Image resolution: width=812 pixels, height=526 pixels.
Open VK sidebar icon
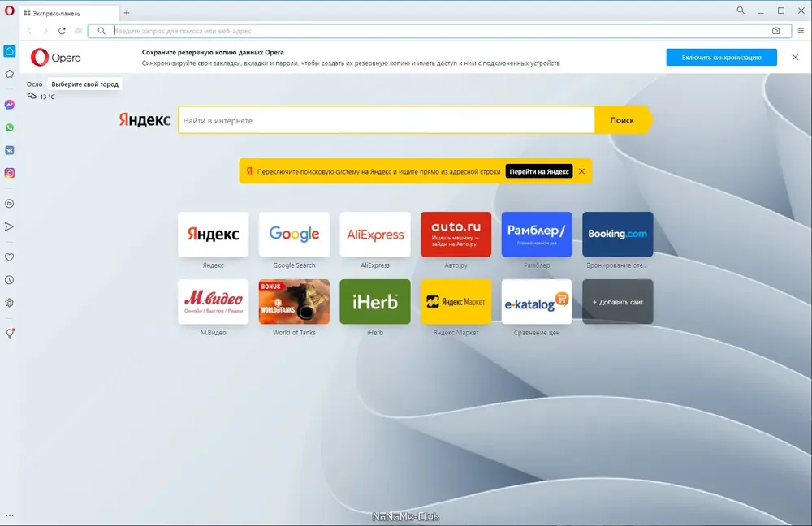tap(9, 150)
